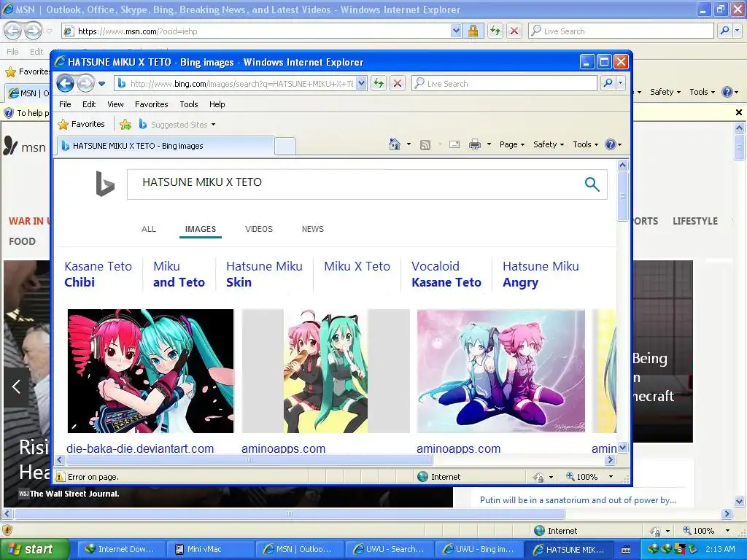Screen dimensions: 747x560
Task: Click the Forward button in Bing images window
Action: point(85,84)
